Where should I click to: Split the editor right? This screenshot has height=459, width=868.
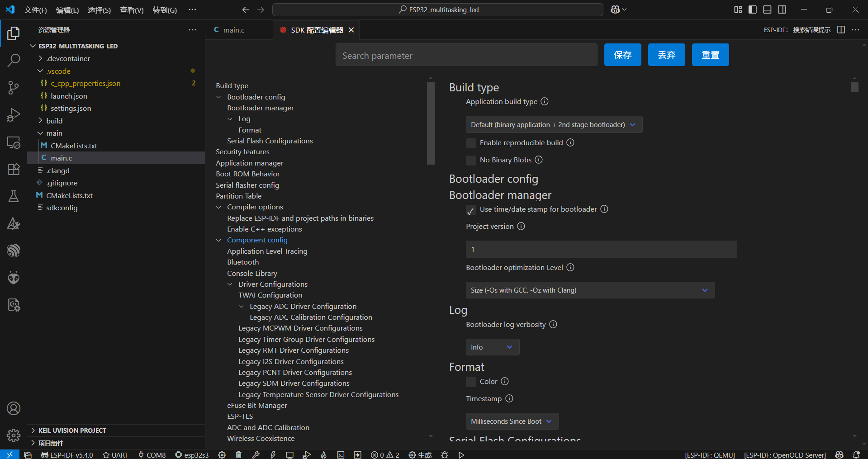click(841, 30)
